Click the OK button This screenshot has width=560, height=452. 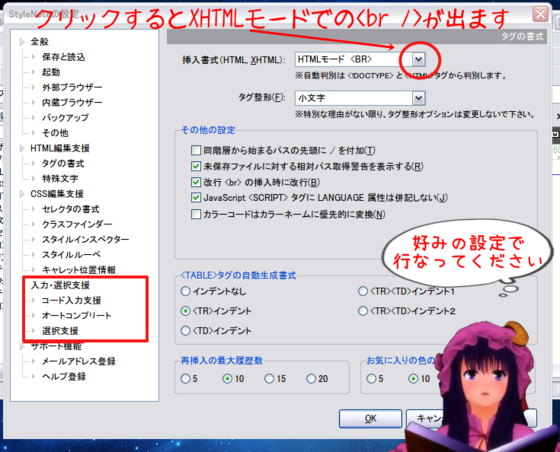(x=370, y=418)
